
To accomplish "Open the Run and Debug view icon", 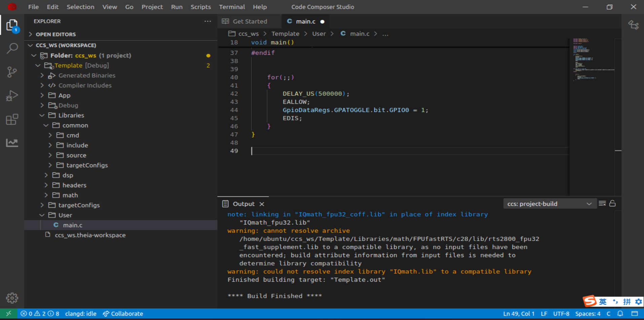I will (x=12, y=96).
